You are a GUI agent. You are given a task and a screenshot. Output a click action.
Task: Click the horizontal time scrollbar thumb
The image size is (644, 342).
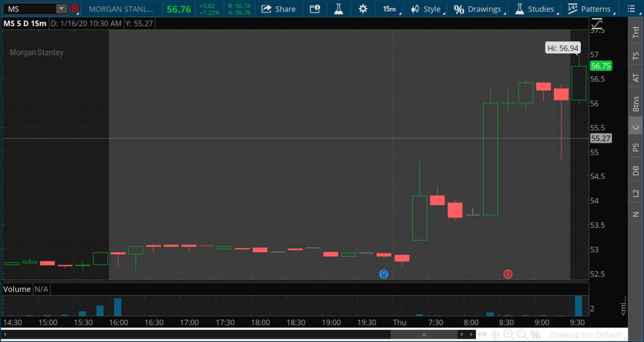coord(425,334)
